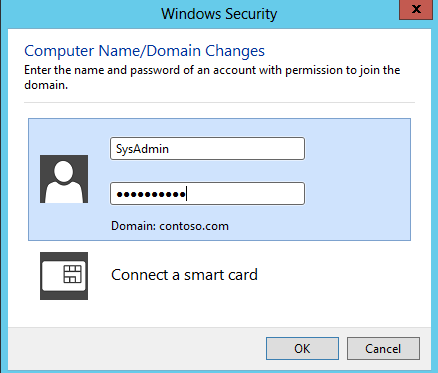The height and width of the screenshot is (373, 438).
Task: Click the user account avatar icon
Action: [64, 179]
